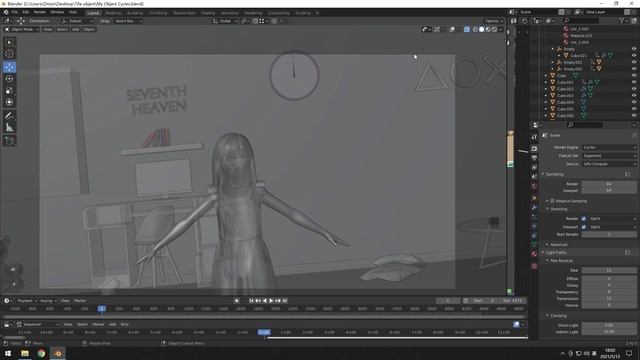Click the Blender logo menu icon
The image size is (640, 360).
pyautogui.click(x=6, y=12)
